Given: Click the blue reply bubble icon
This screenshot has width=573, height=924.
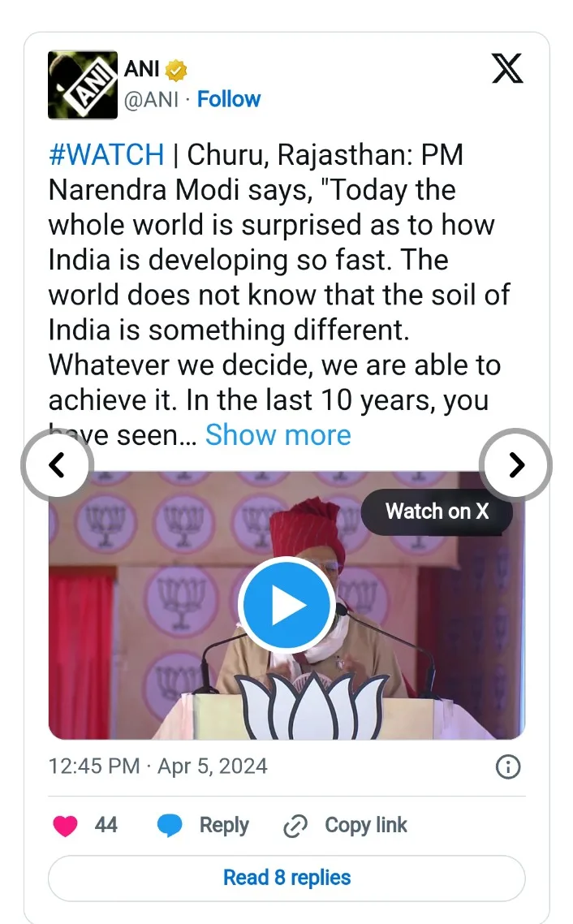Looking at the screenshot, I should 170,827.
